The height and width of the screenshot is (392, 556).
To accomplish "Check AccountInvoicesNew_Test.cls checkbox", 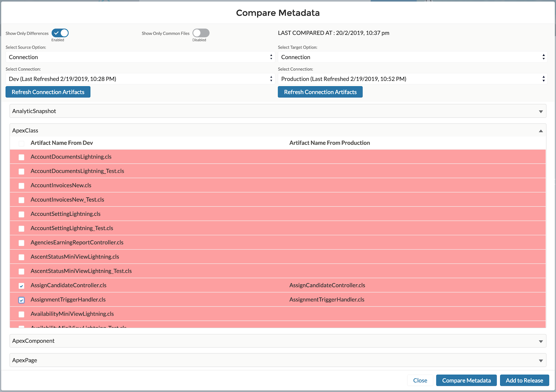I will coord(22,200).
